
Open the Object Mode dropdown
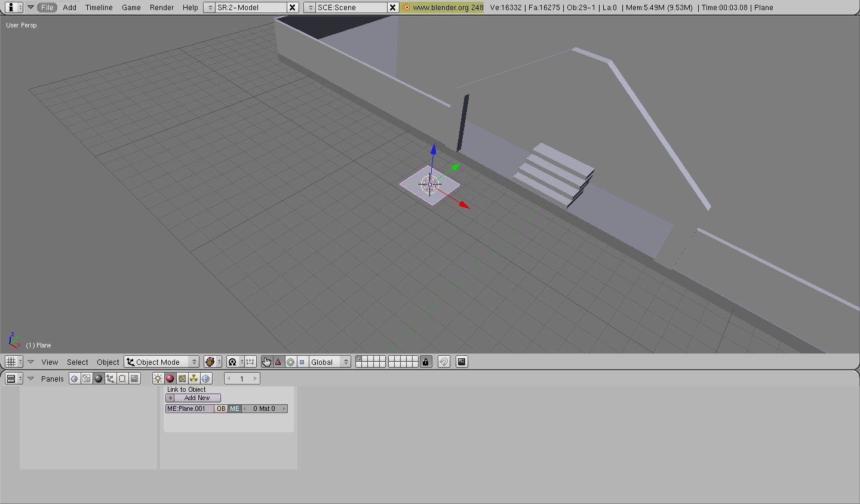[161, 362]
